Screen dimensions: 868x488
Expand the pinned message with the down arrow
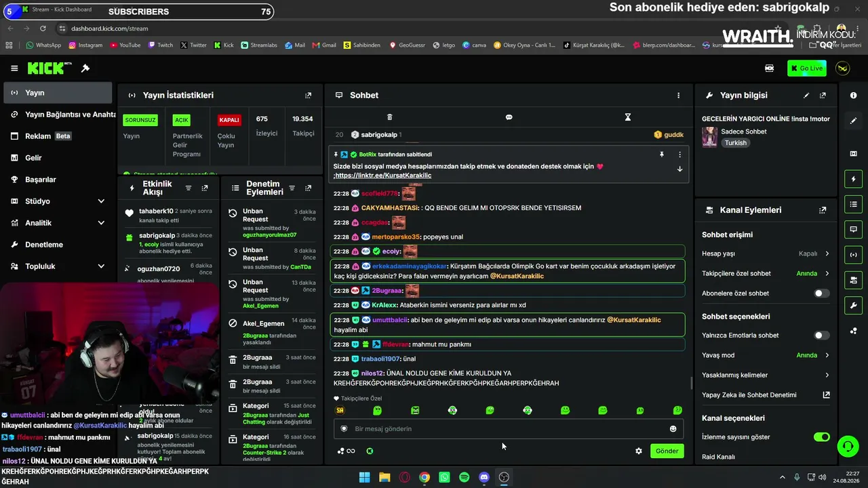pos(679,169)
